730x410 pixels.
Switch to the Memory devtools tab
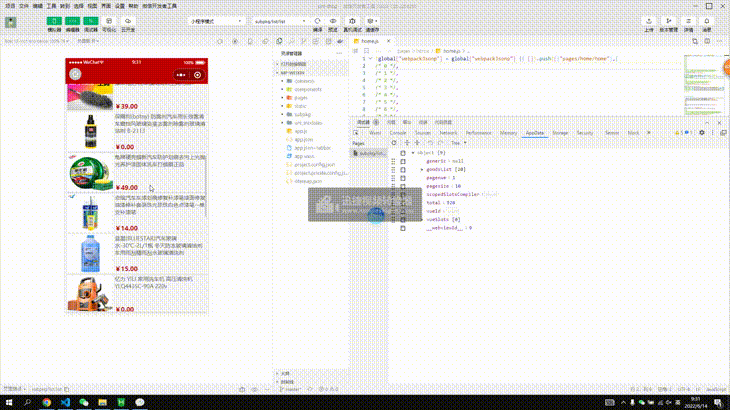(508, 133)
